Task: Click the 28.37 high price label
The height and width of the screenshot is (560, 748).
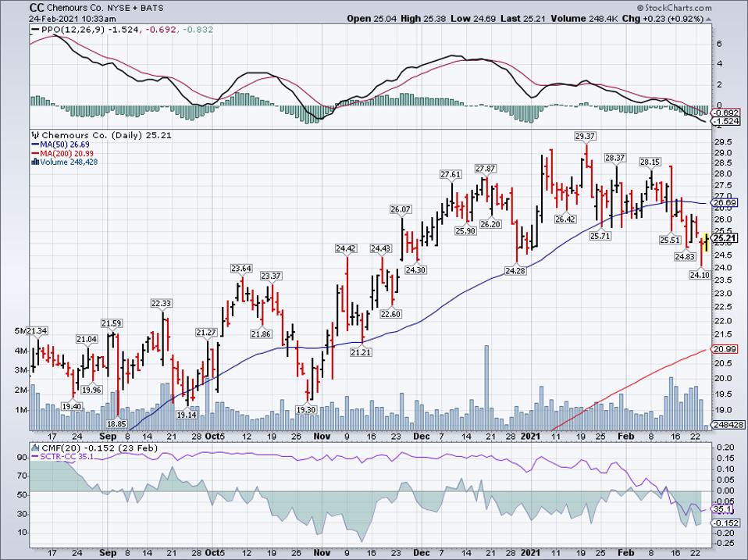Action: pyautogui.click(x=615, y=158)
